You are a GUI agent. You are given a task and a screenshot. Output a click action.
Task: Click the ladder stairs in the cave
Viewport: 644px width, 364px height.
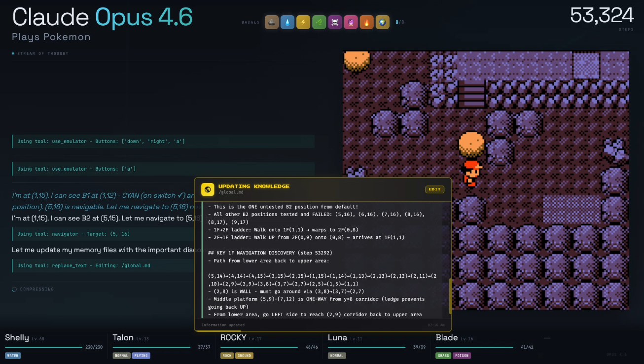pos(472,94)
